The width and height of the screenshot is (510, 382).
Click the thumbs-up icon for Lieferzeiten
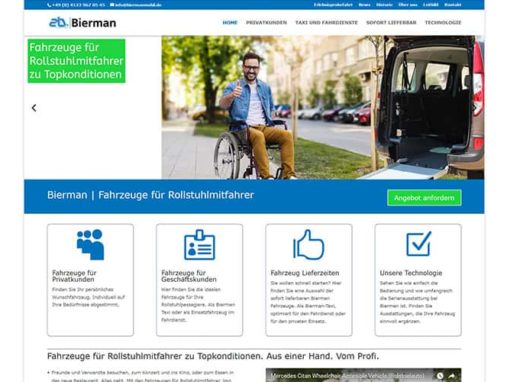309,245
